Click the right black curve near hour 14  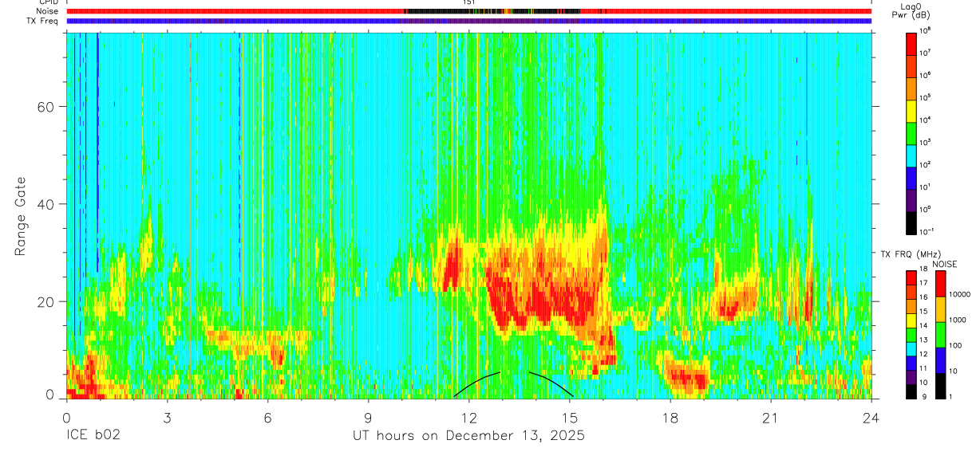tap(551, 383)
